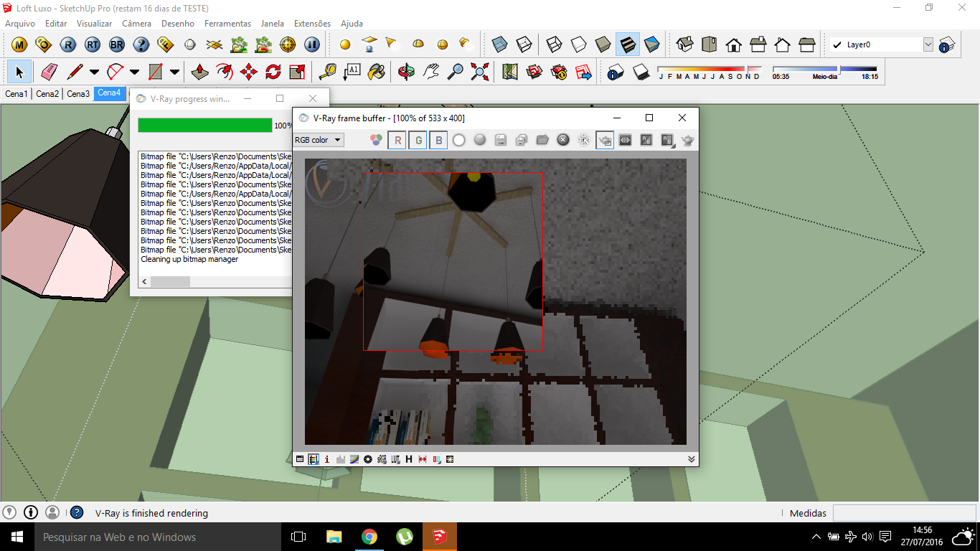Toggle the blue channel in frame buffer
This screenshot has width=980, height=551.
[438, 140]
